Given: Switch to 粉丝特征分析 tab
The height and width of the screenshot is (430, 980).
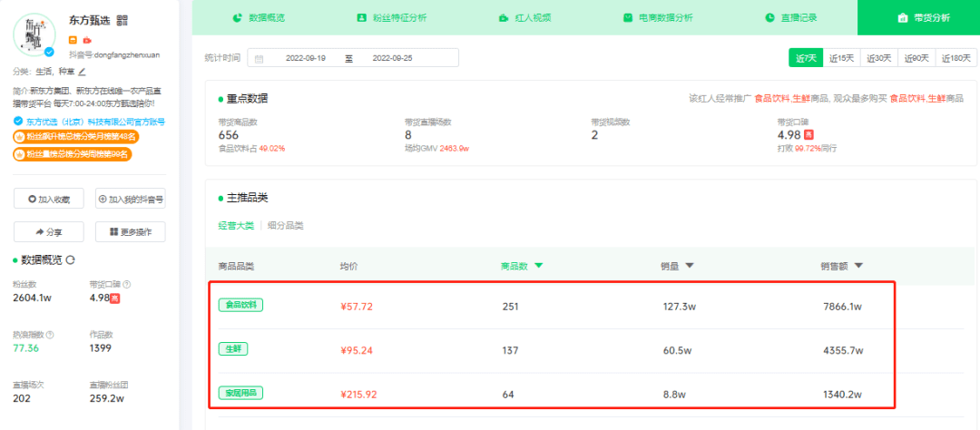Looking at the screenshot, I should click(392, 17).
